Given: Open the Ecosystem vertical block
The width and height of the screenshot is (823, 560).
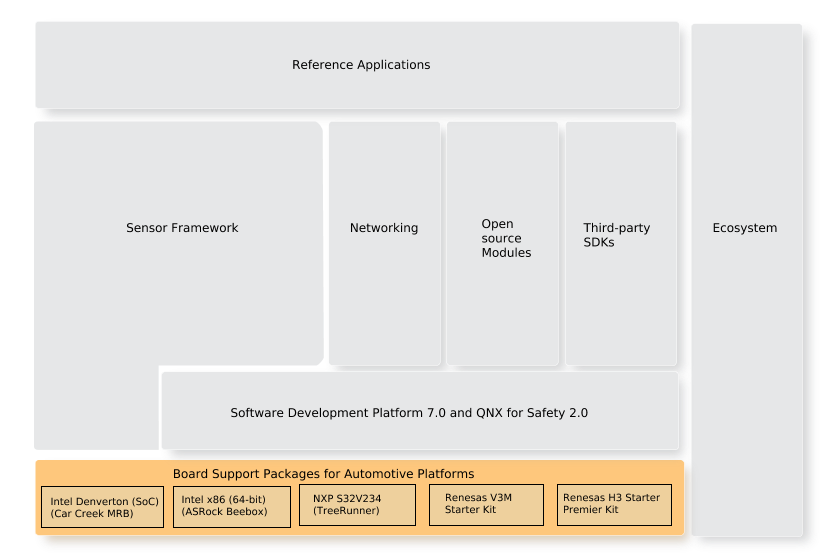Looking at the screenshot, I should click(x=745, y=228).
